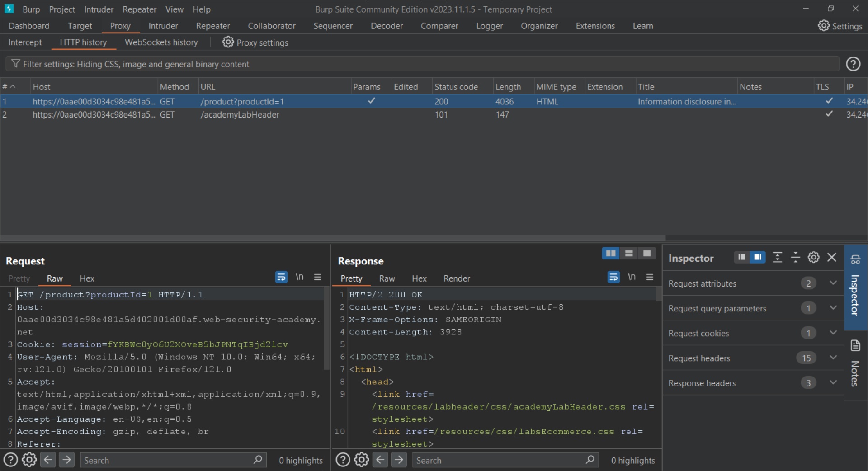
Task: Open the filter settings bar
Action: click(x=136, y=64)
